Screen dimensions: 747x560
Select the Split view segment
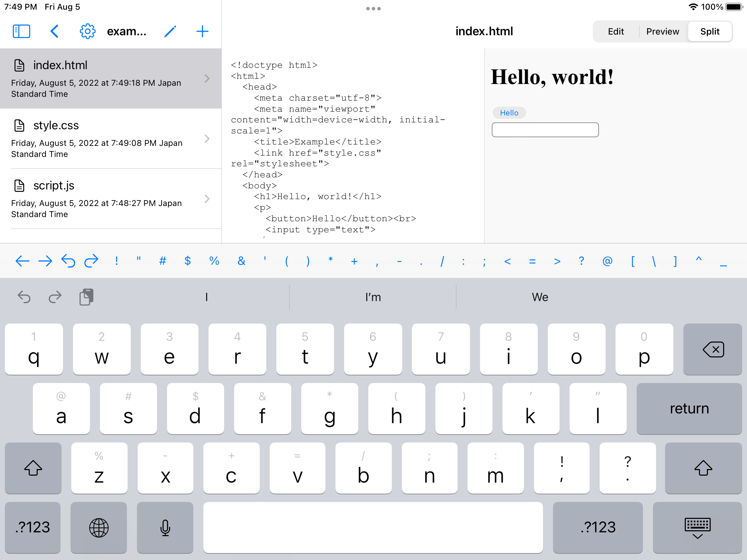pyautogui.click(x=710, y=31)
